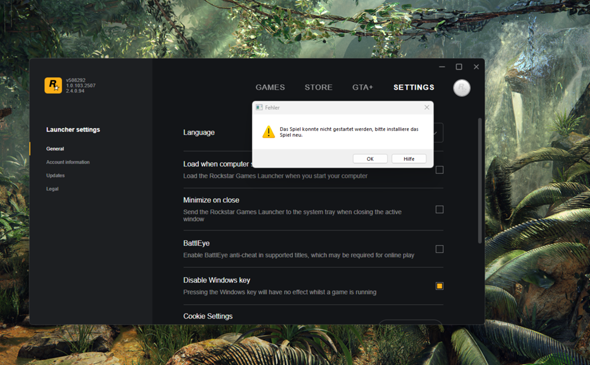Close the Fehler error dialog
590x365 pixels.
[x=427, y=108]
